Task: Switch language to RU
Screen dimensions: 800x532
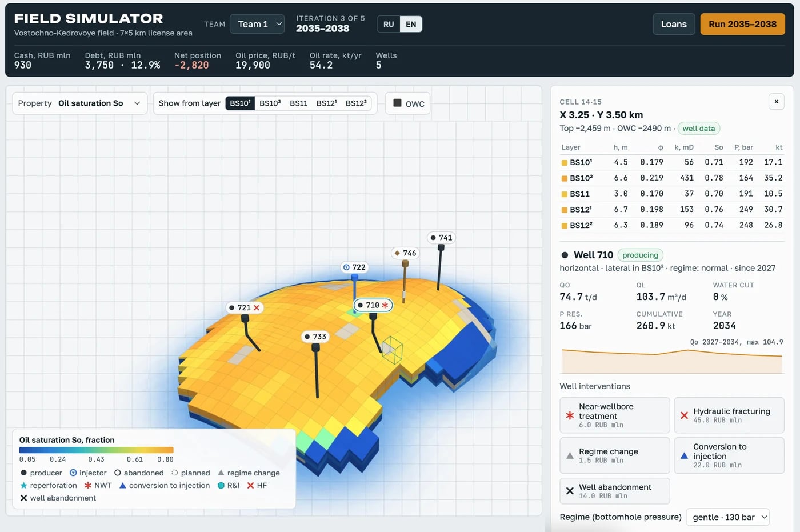Action: (x=389, y=24)
